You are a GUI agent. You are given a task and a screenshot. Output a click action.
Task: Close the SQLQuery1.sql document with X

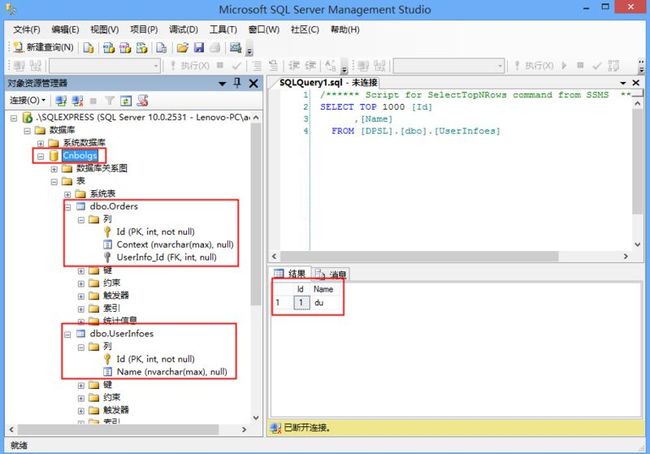pos(636,83)
